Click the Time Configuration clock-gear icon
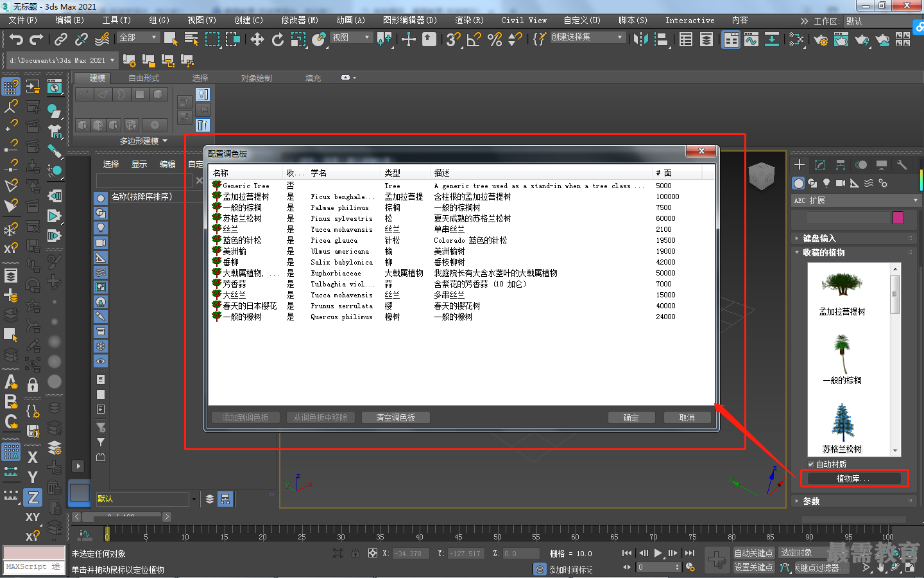Image resolution: width=924 pixels, height=578 pixels. click(690, 567)
